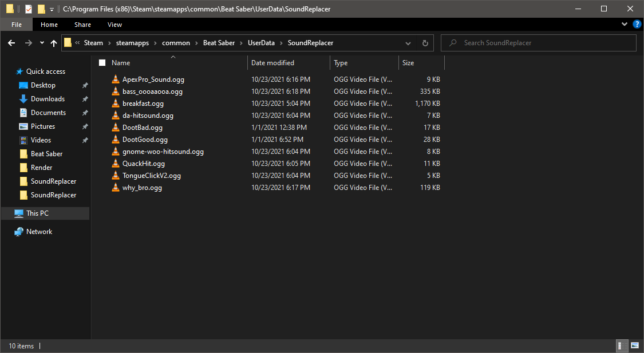644x353 pixels.
Task: Switch to Details view in status bar
Action: click(x=622, y=346)
